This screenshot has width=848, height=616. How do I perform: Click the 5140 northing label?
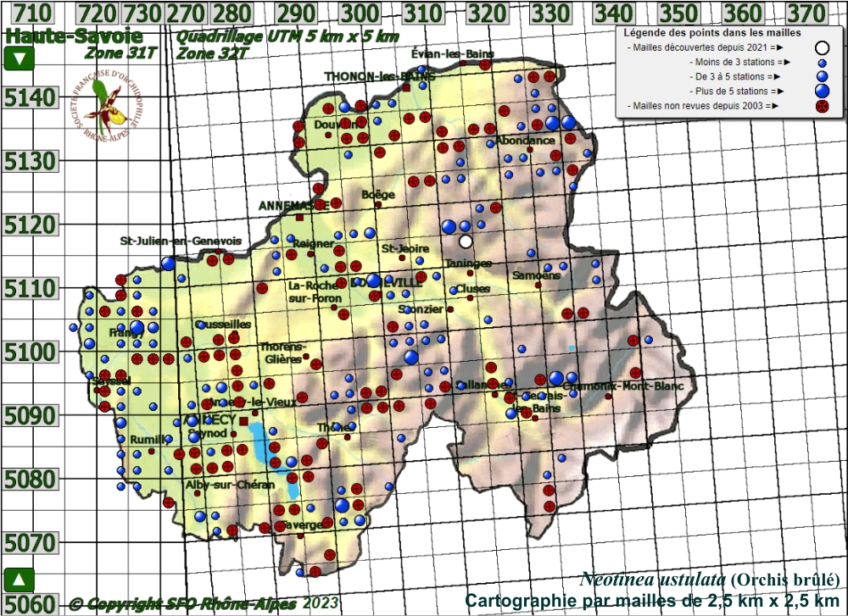29,98
